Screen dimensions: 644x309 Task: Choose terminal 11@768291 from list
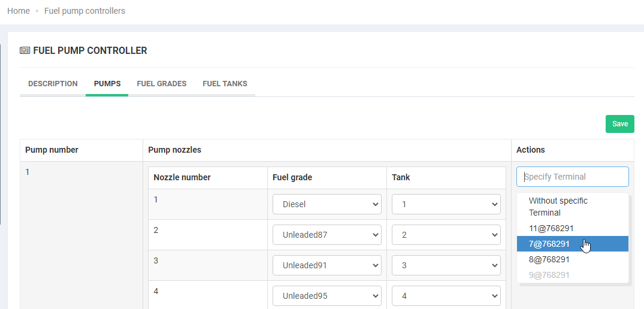coord(551,228)
